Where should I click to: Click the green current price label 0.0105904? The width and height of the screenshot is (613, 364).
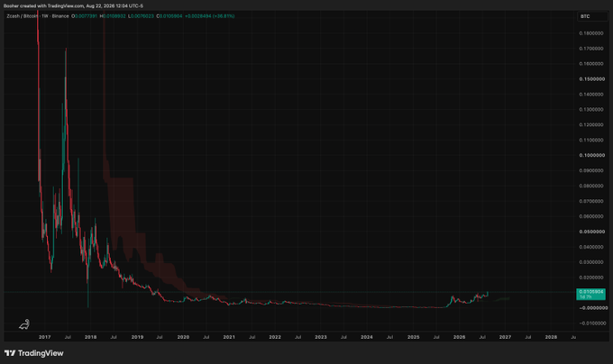tap(590, 294)
